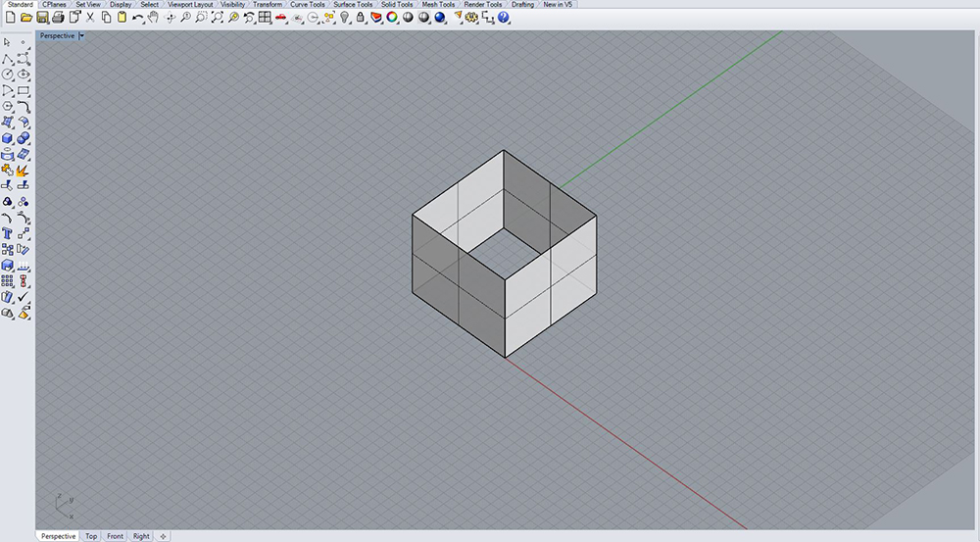This screenshot has width=980, height=542.
Task: Click the red car icon in toolbar
Action: [281, 18]
